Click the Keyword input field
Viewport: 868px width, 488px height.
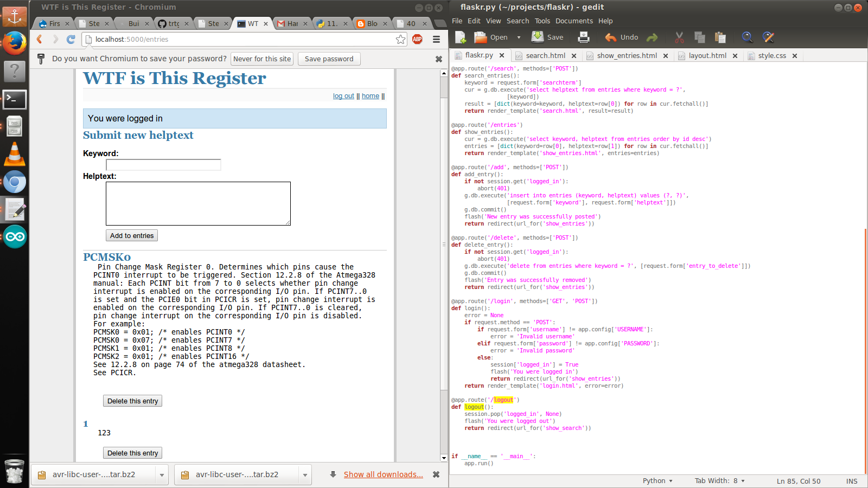[163, 165]
